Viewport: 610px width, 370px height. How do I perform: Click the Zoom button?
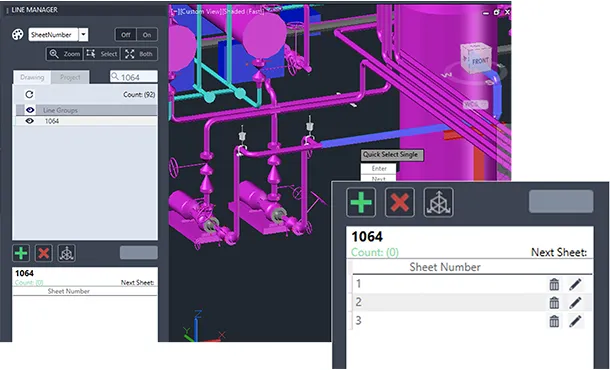tap(65, 54)
